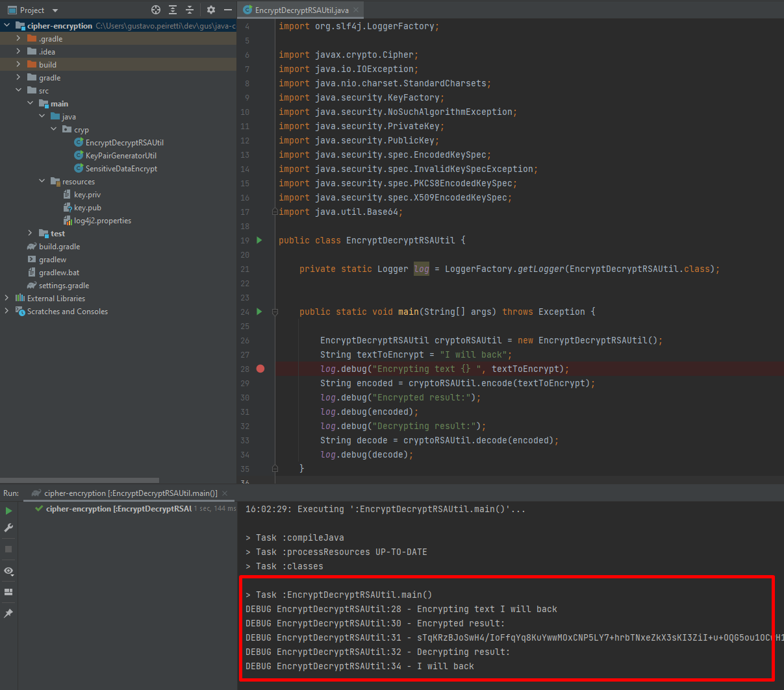Click the stop square in Run toolbar
Screen dimensions: 784x690
point(8,549)
